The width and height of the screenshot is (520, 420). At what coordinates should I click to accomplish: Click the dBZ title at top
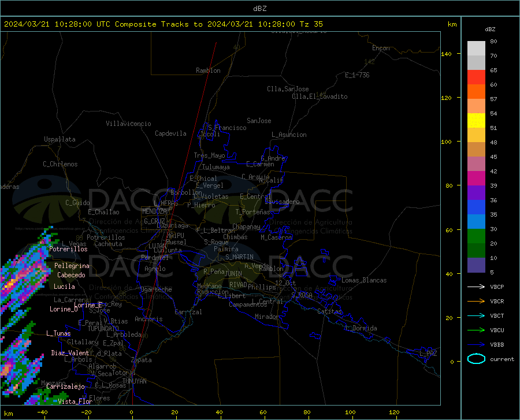point(259,9)
